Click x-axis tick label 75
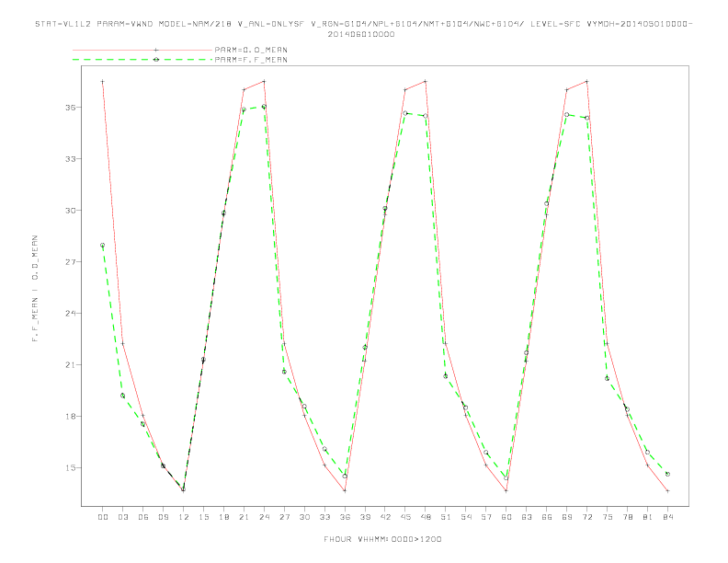This screenshot has height=563, width=728. point(608,517)
